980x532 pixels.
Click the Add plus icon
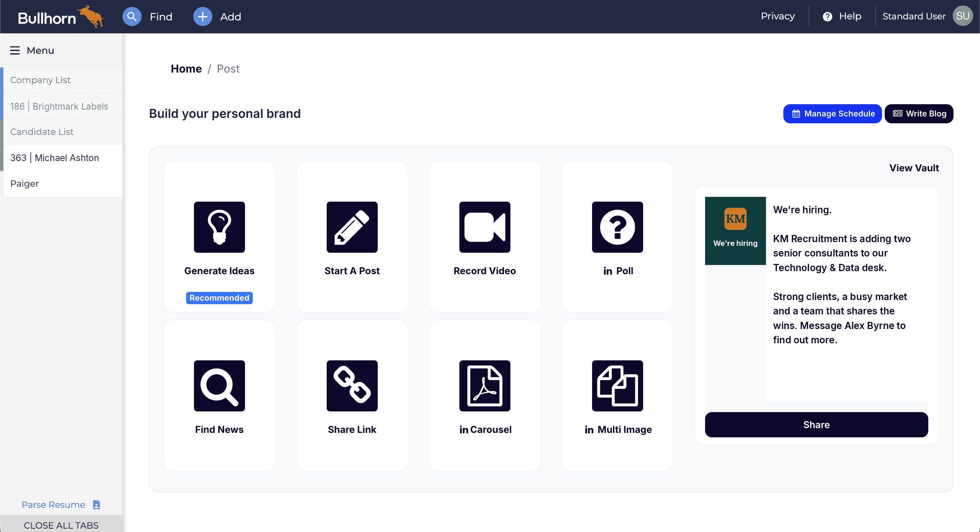pyautogui.click(x=202, y=17)
